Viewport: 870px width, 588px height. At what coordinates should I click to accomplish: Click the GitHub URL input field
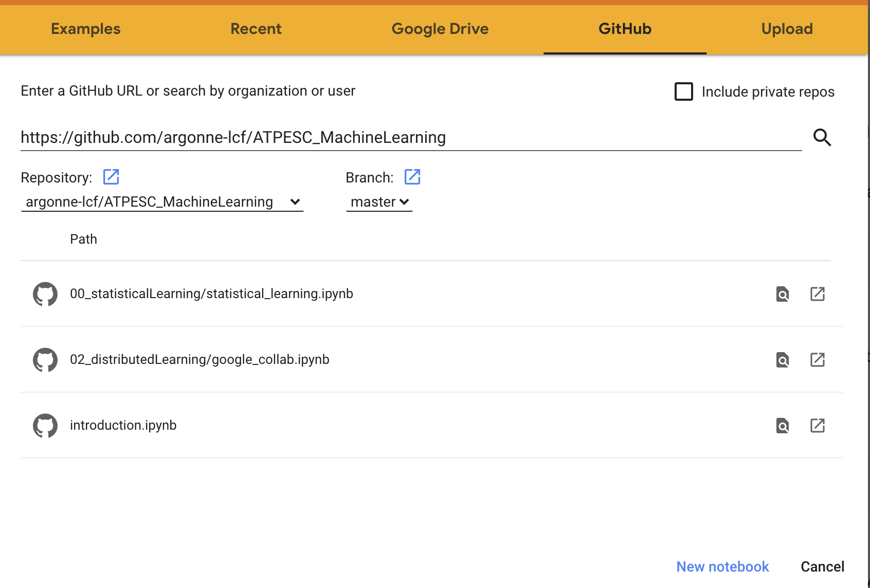click(411, 138)
